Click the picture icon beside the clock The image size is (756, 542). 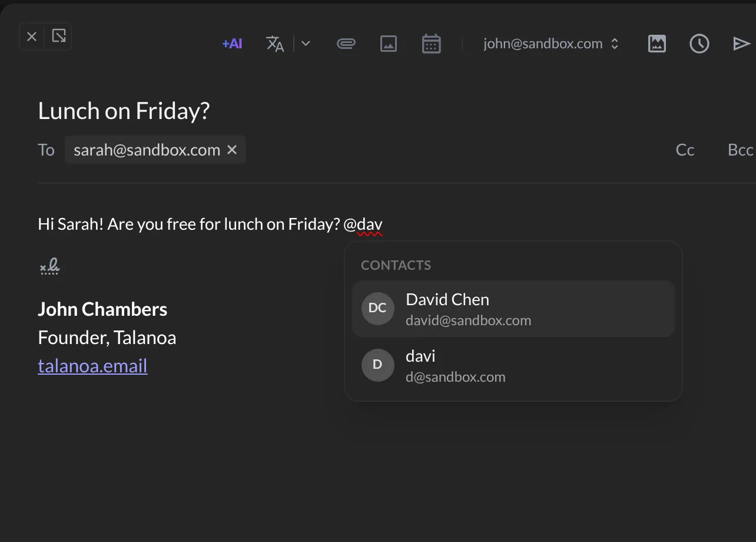pos(657,44)
